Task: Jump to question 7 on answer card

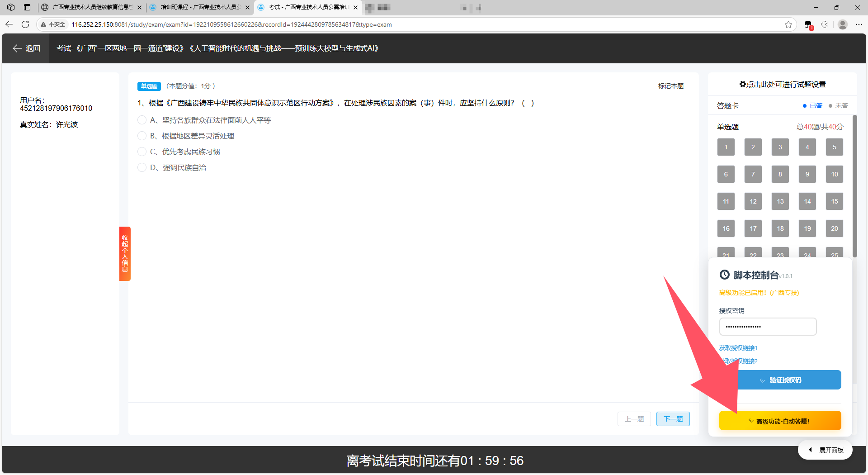Action: (x=753, y=174)
